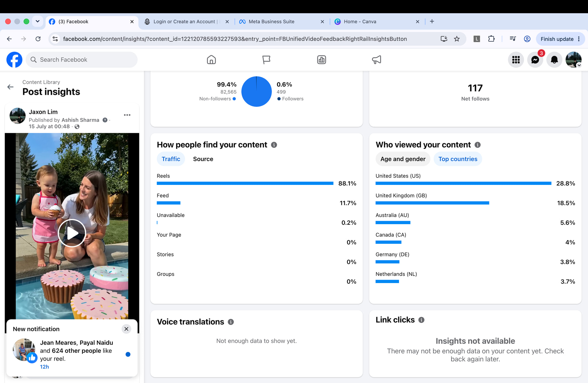Image resolution: width=588 pixels, height=383 pixels.
Task: Switch to the Source view
Action: coord(203,159)
